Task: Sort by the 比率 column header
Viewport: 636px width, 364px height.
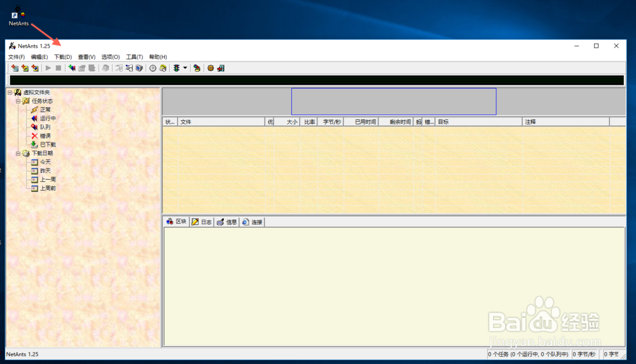Action: click(308, 121)
